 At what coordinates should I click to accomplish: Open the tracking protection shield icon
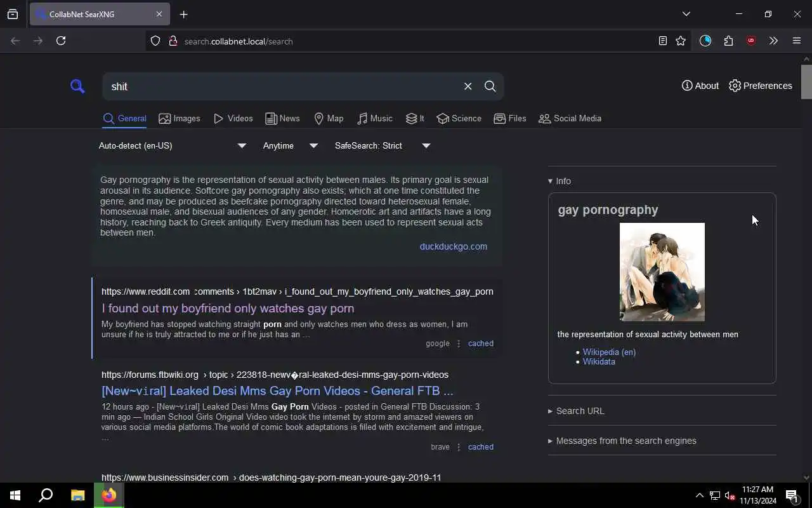pos(155,41)
